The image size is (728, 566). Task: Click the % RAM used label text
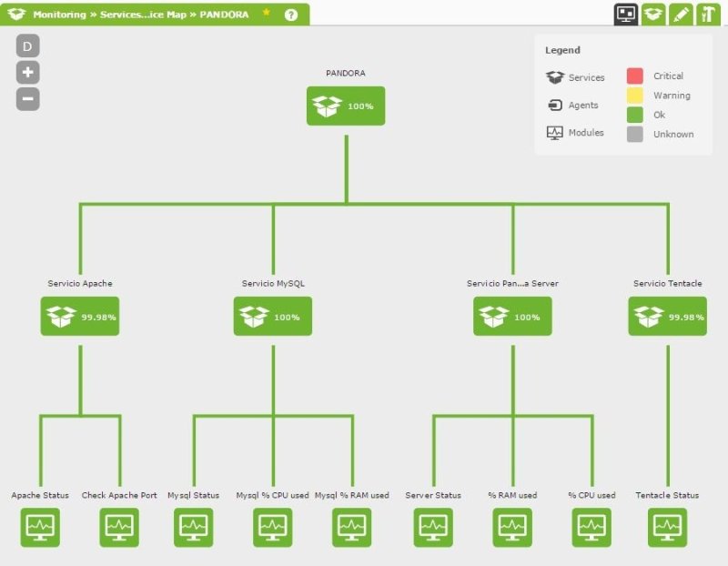click(x=512, y=495)
